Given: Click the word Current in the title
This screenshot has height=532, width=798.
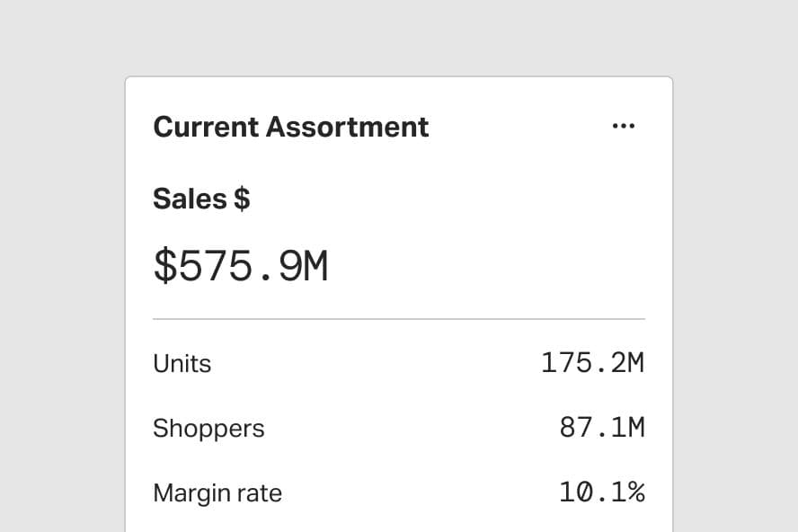Looking at the screenshot, I should (x=206, y=127).
